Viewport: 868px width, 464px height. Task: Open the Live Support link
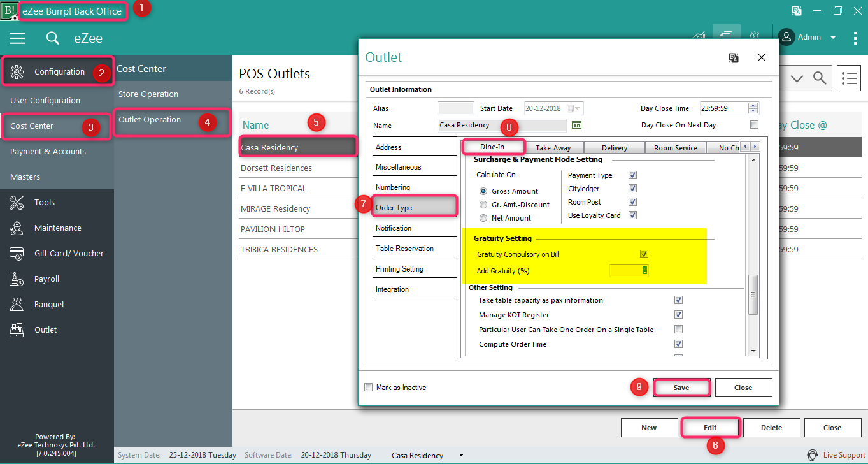(x=844, y=455)
